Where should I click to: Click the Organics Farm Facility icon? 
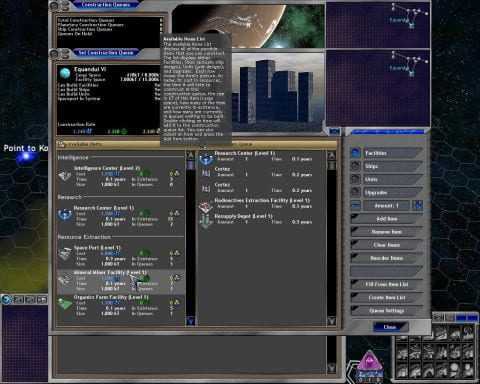[65, 304]
